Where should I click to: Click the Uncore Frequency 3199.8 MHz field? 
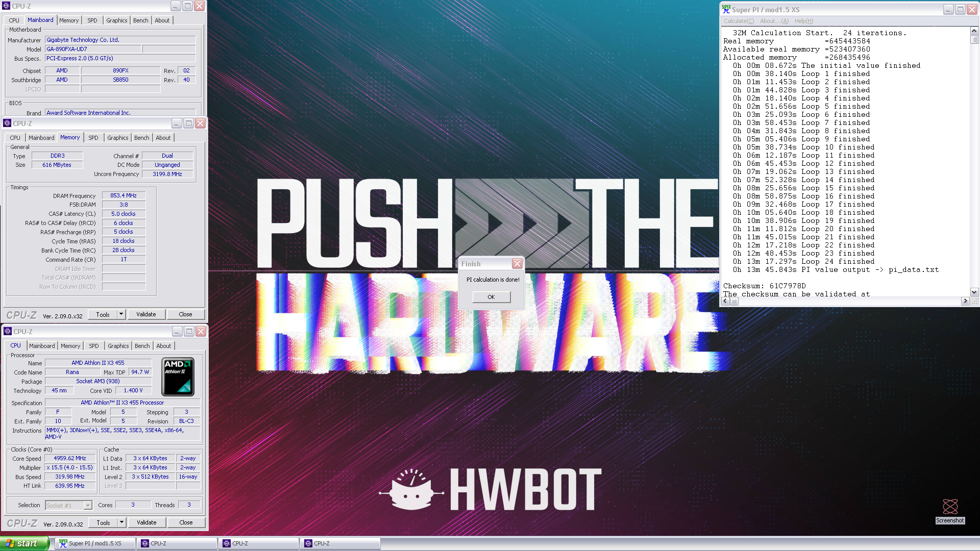point(167,174)
